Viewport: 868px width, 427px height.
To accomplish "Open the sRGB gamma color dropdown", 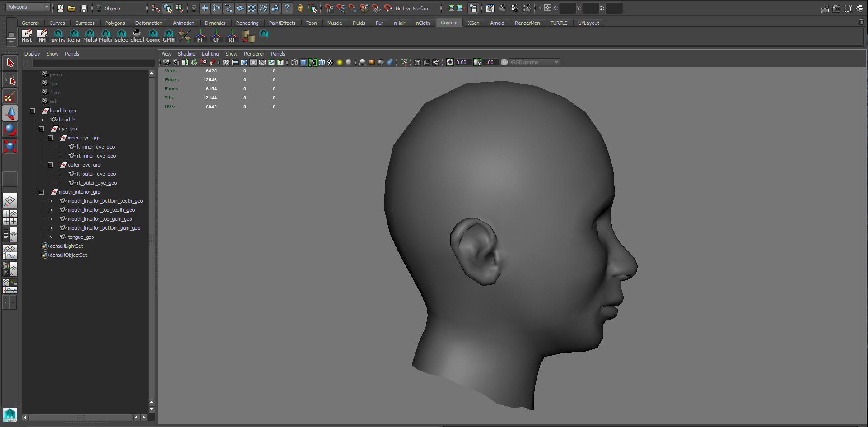I will (x=534, y=62).
